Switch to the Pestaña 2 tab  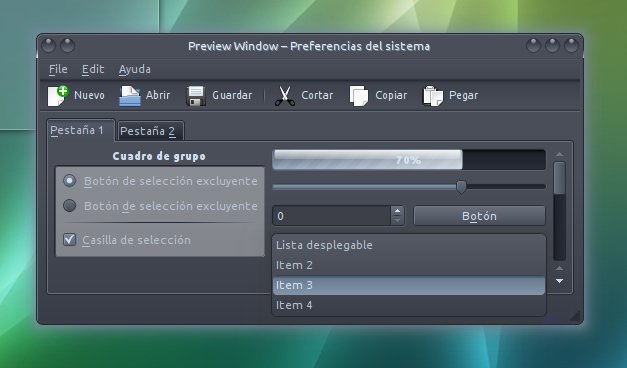(151, 131)
